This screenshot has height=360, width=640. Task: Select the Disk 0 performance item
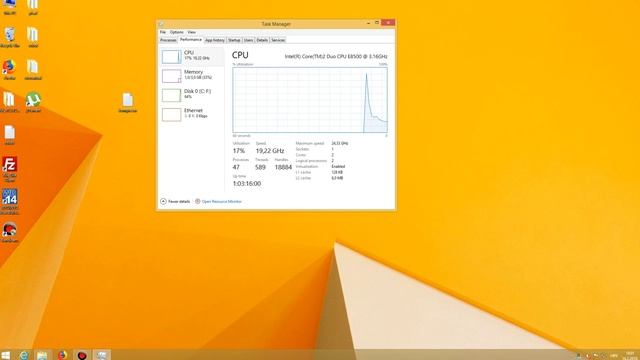pos(191,95)
